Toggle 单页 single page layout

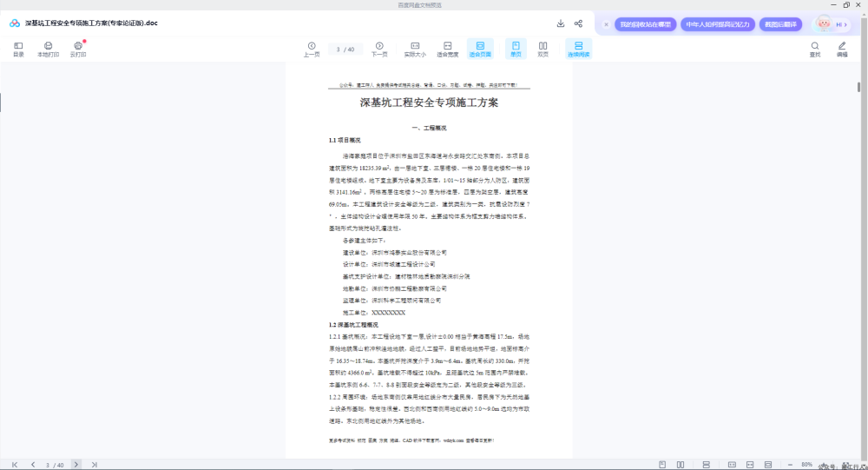click(516, 50)
